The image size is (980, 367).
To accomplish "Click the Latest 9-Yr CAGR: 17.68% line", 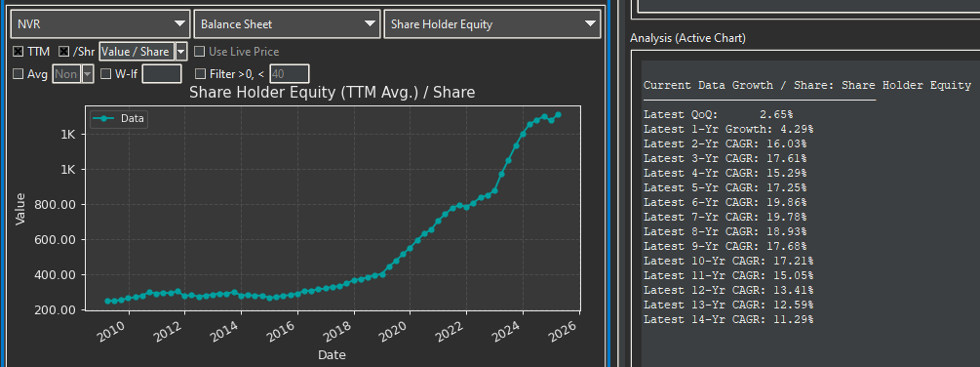I will [x=725, y=246].
